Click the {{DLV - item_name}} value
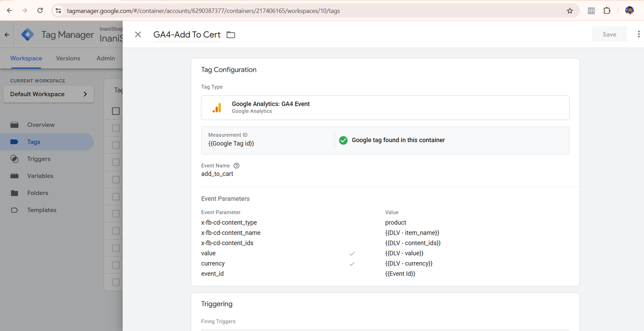Screen dimensions: 644x331 click(x=412, y=233)
